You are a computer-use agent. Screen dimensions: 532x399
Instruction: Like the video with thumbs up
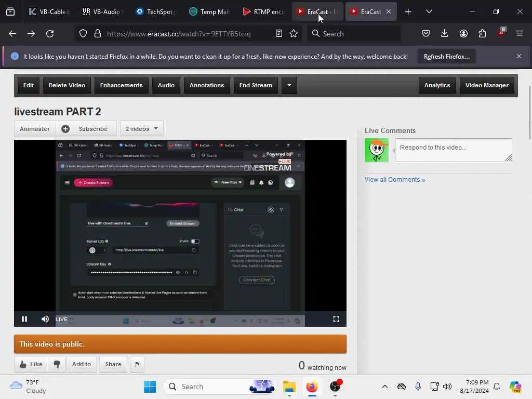coord(31,364)
